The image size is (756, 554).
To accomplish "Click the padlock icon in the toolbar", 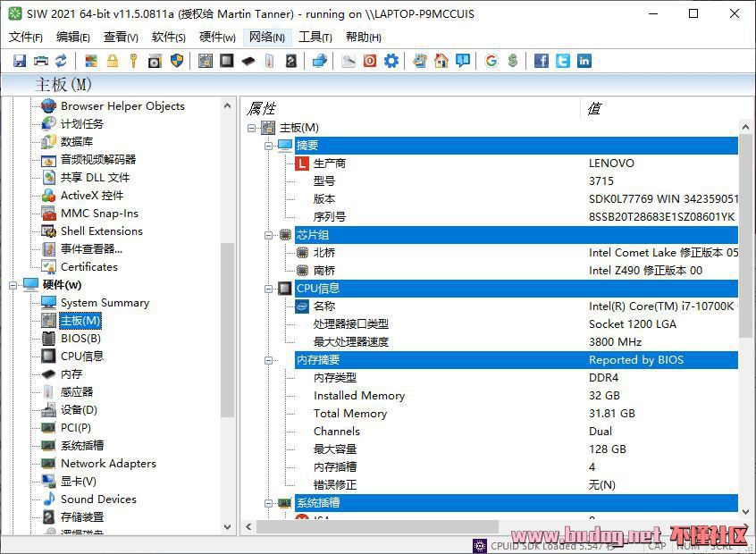I will coord(113,61).
